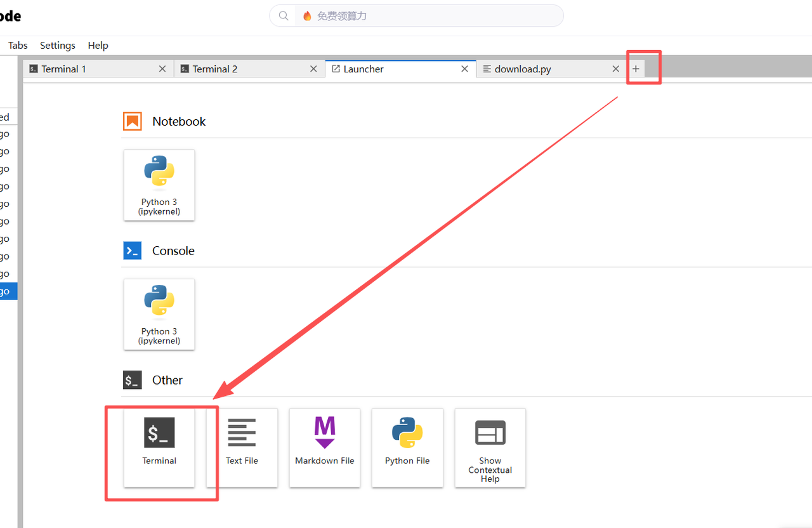
Task: Close the download.py tab
Action: [615, 69]
